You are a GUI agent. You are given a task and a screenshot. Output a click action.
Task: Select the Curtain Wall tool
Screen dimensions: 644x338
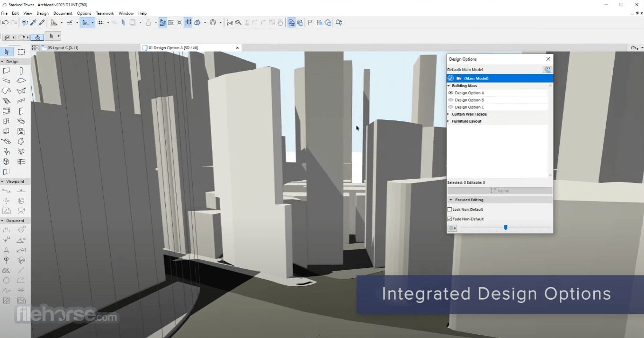tap(7, 111)
